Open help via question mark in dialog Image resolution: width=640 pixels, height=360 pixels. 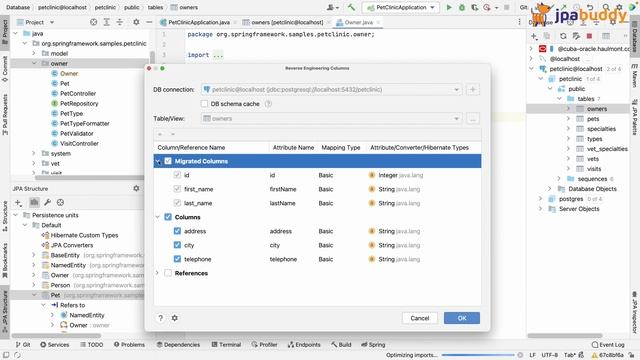click(160, 318)
